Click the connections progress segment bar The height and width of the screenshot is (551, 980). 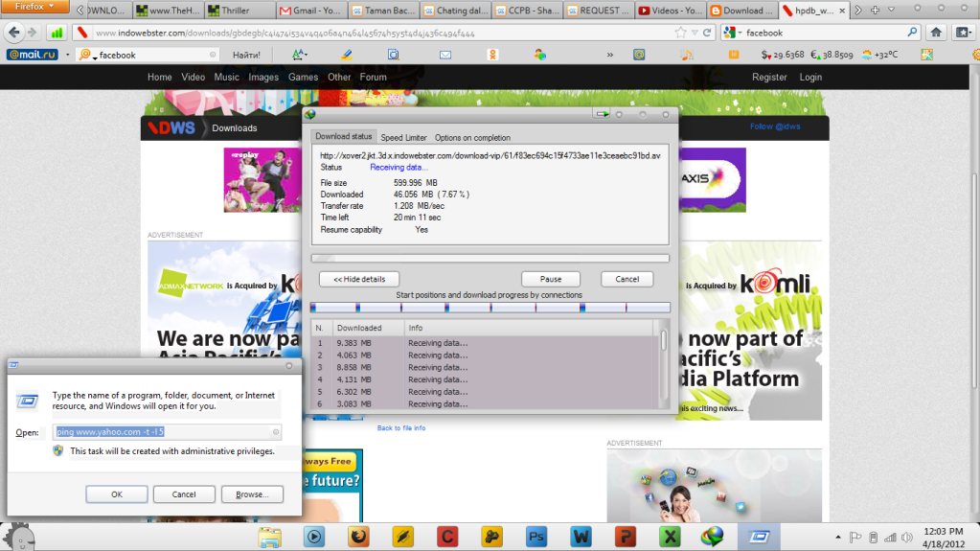coord(490,308)
